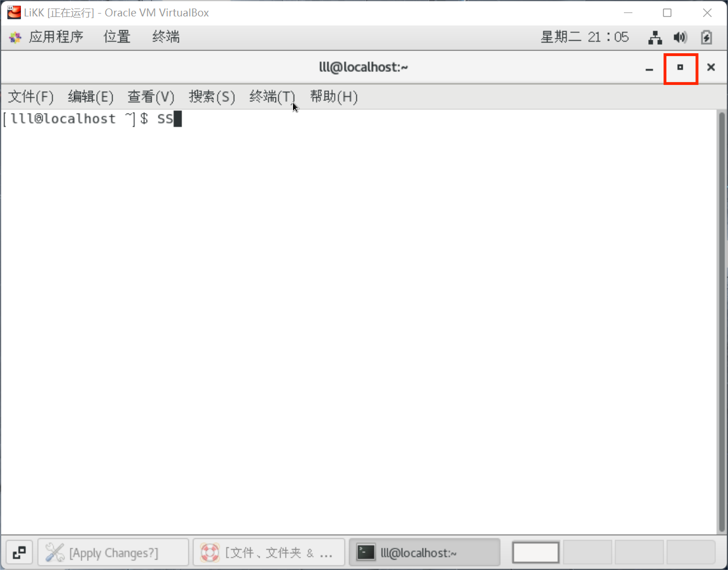Close the lll@localhost terminal window
The height and width of the screenshot is (570, 728).
pyautogui.click(x=711, y=67)
